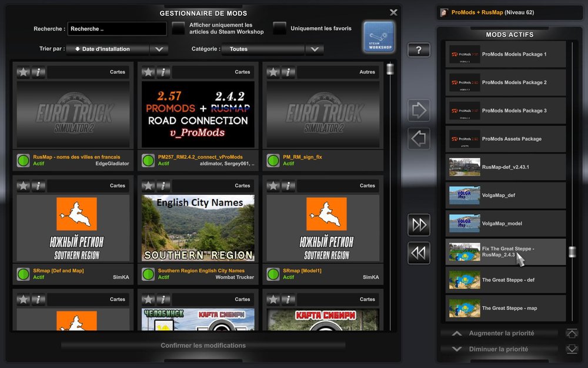Select ProMods Models Package 1 in active mods
The width and height of the screenshot is (588, 368).
tap(506, 54)
